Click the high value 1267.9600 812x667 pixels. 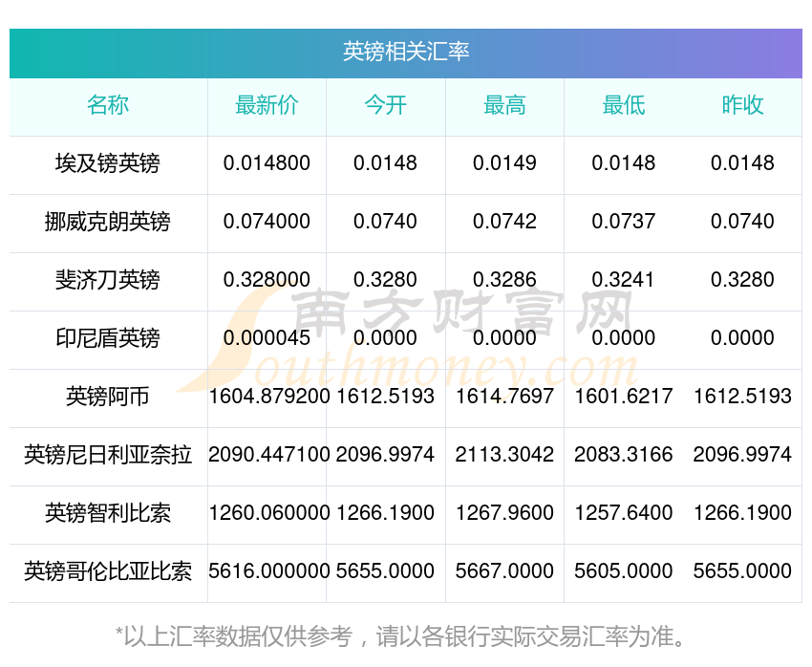coord(504,513)
